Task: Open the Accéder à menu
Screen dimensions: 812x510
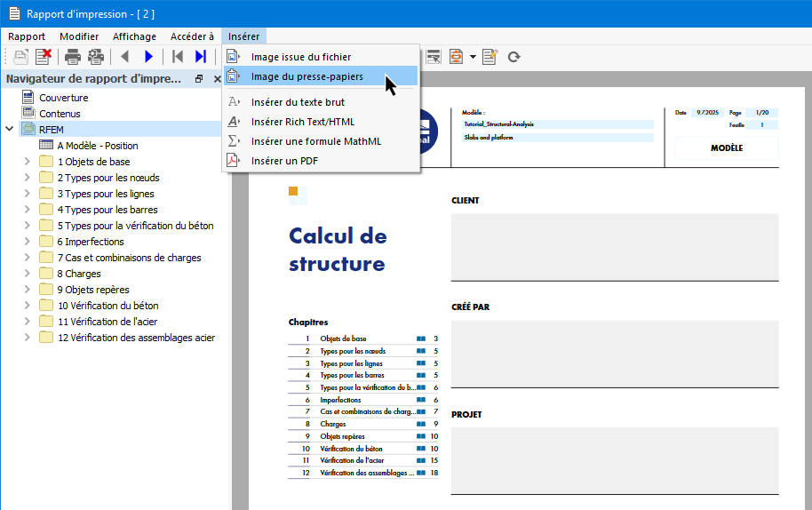Action: [192, 36]
